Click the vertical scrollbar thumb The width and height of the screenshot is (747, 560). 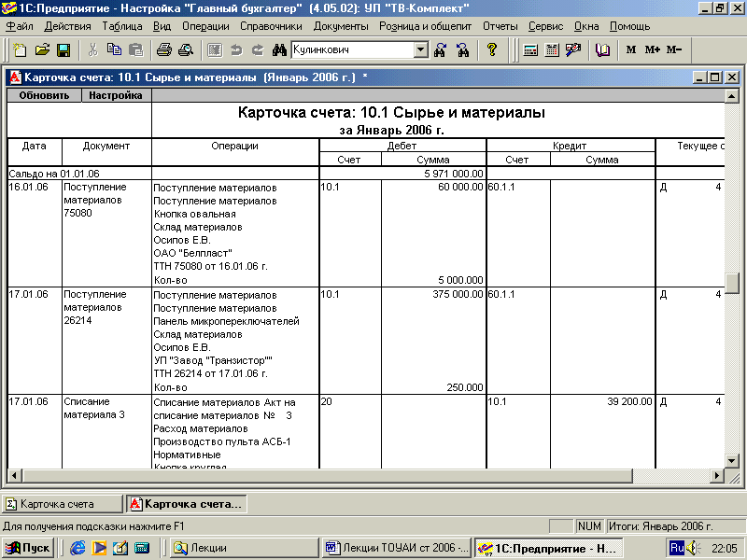[732, 284]
